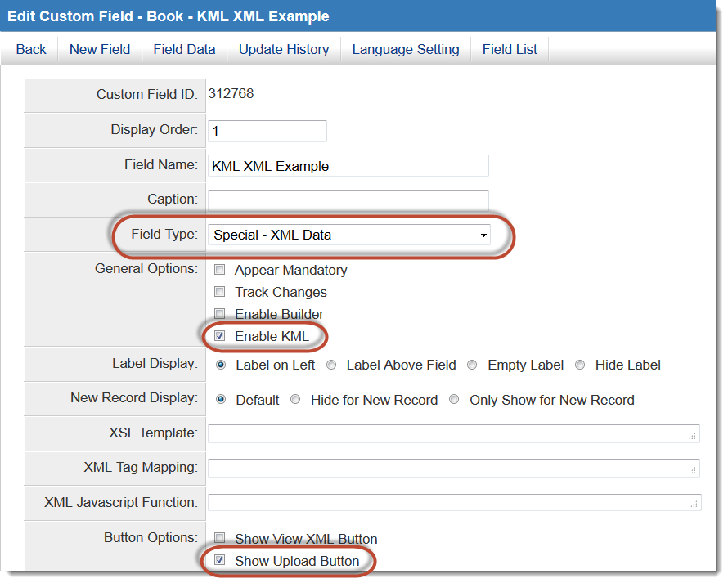Check the Enable Builder option

click(219, 314)
